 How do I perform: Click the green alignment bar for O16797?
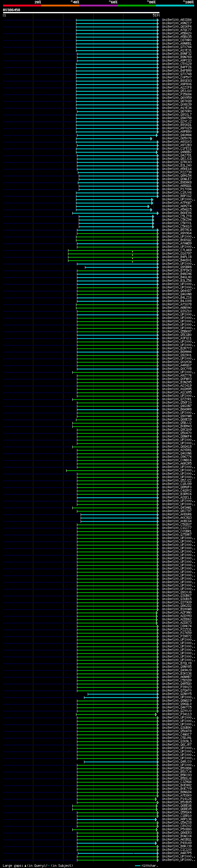pos(113,253)
